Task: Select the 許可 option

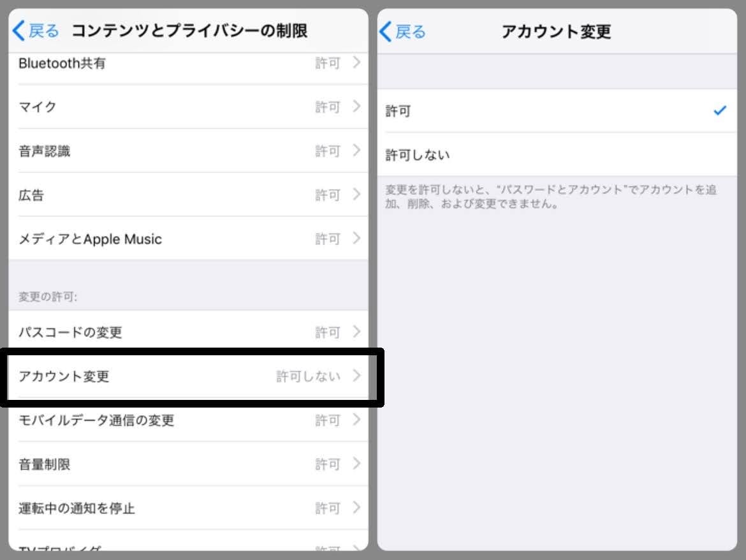Action: coord(557,111)
